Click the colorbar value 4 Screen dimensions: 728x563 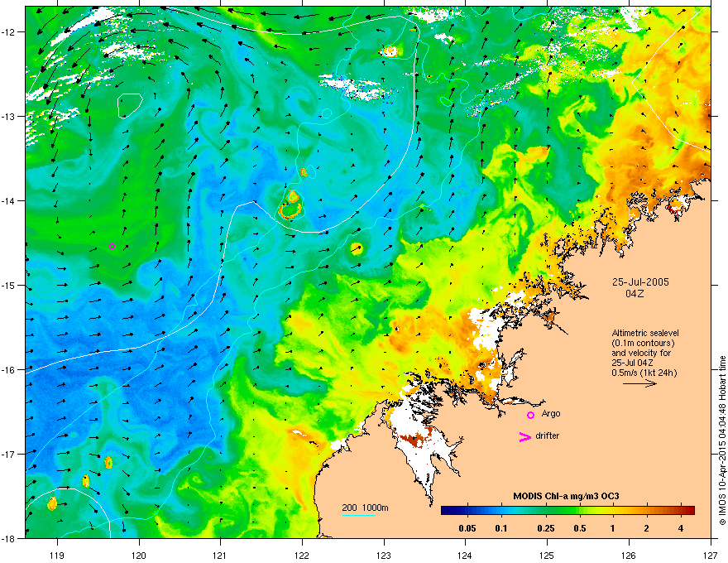point(681,528)
